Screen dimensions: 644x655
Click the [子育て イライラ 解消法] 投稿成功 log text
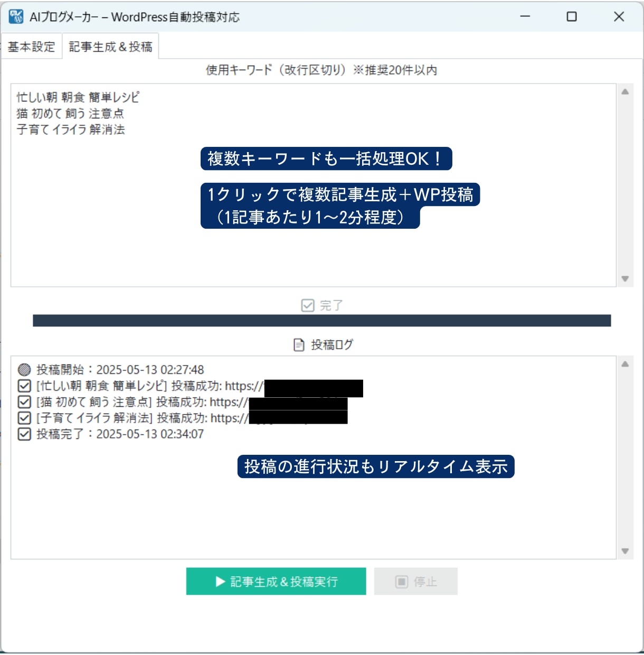pos(142,418)
